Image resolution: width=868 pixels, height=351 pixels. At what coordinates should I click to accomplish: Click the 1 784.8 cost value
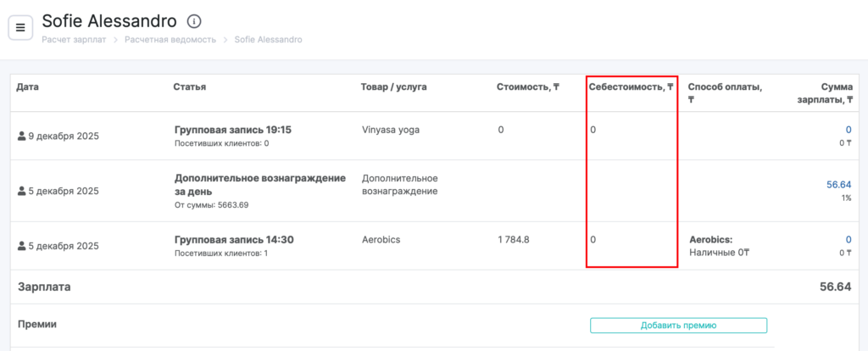coord(514,240)
